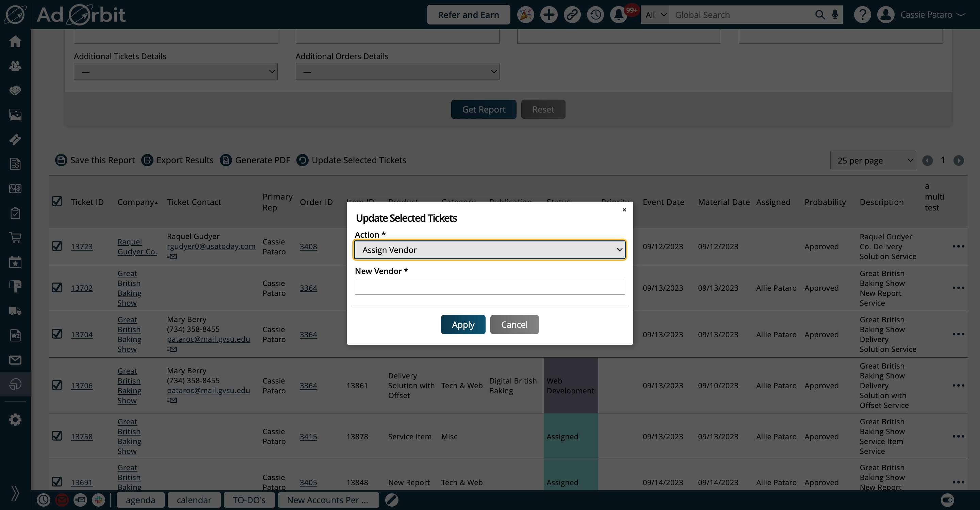Click the party popper celebration icon
The width and height of the screenshot is (980, 510).
pos(526,15)
